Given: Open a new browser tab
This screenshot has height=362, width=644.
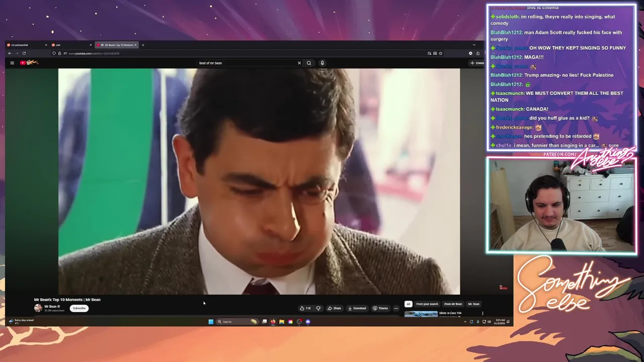Looking at the screenshot, I should pos(142,45).
